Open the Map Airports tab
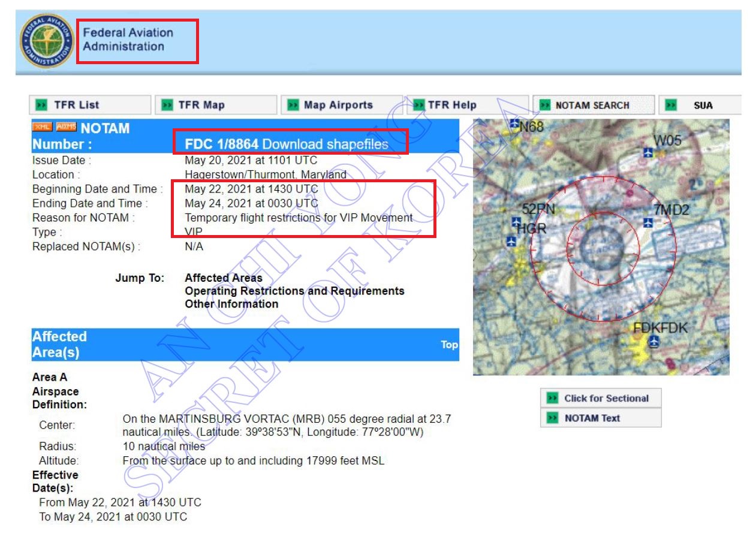This screenshot has height=536, width=756. coord(342,105)
